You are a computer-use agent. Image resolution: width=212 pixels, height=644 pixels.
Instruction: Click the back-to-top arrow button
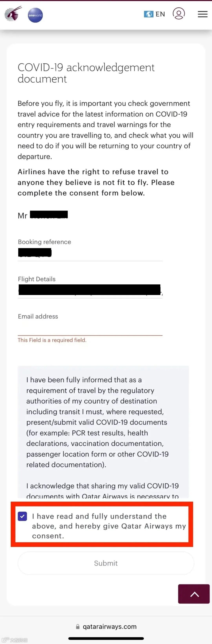point(194,594)
